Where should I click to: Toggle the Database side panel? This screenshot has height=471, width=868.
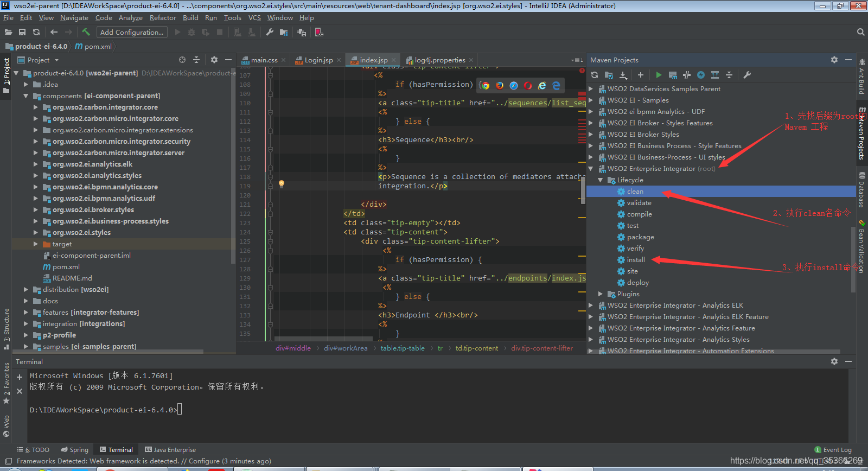861,190
